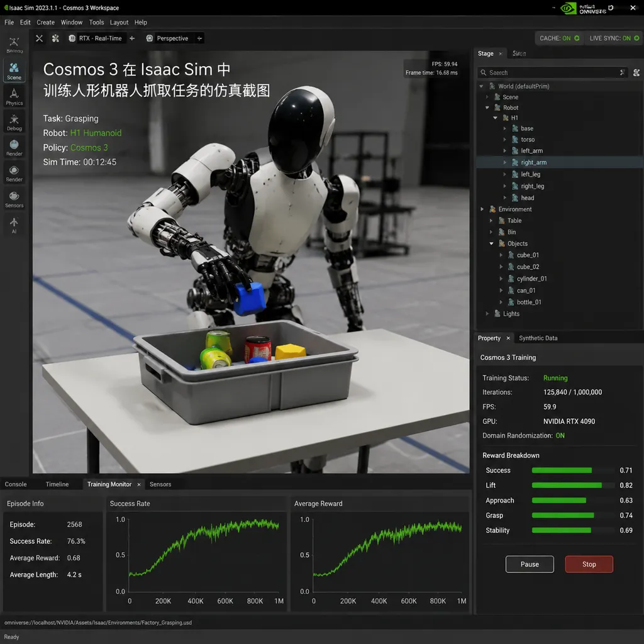Click the icon next to Omniverse logo
Viewport: 644px width, 644px height.
[611, 8]
